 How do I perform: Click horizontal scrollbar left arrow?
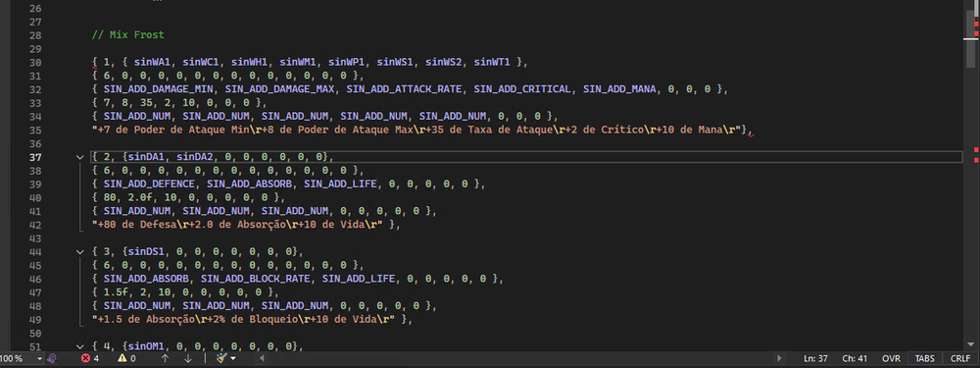point(261,358)
